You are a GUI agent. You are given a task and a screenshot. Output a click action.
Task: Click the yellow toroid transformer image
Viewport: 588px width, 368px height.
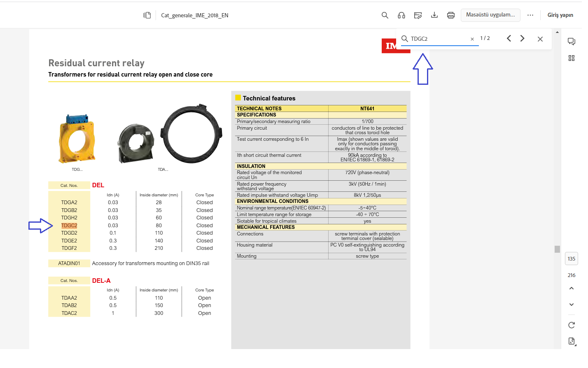(x=77, y=139)
